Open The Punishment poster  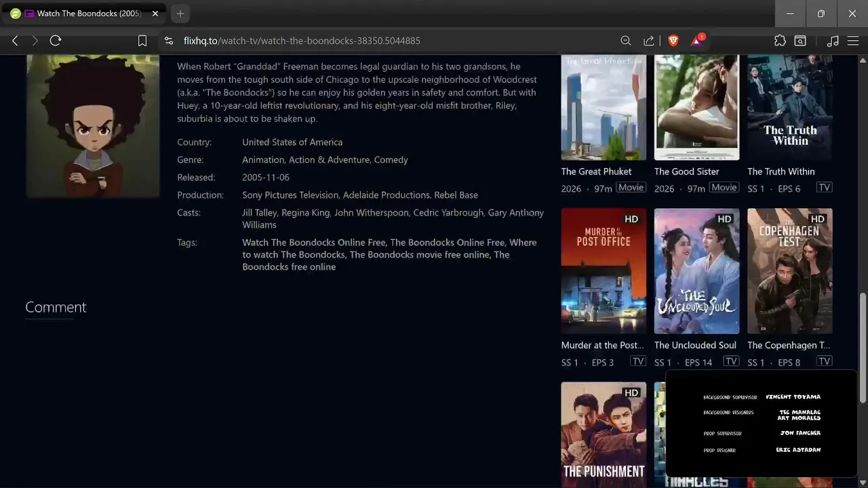pyautogui.click(x=604, y=434)
